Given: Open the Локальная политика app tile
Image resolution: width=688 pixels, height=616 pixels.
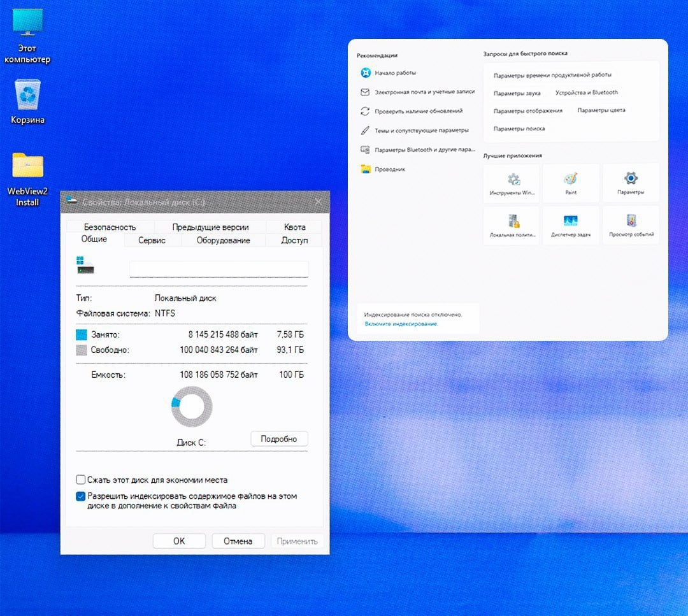Looking at the screenshot, I should [512, 225].
